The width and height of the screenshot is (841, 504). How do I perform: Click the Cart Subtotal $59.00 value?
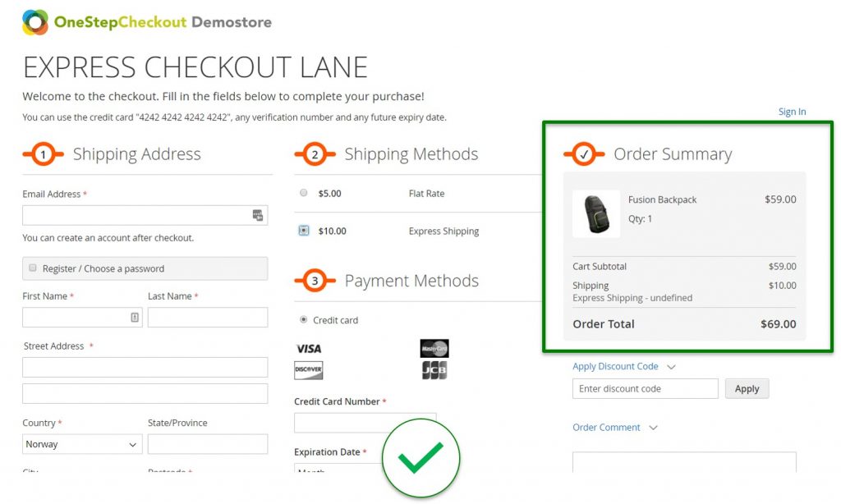pos(782,267)
